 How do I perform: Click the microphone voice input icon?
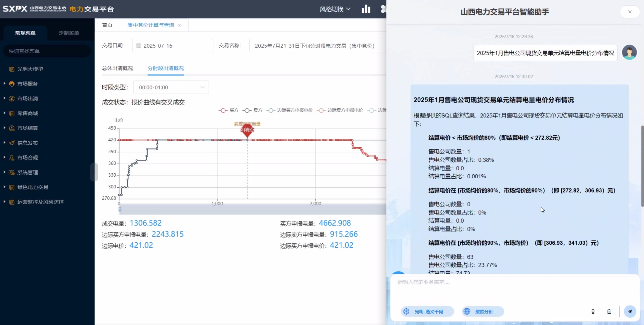pyautogui.click(x=593, y=311)
